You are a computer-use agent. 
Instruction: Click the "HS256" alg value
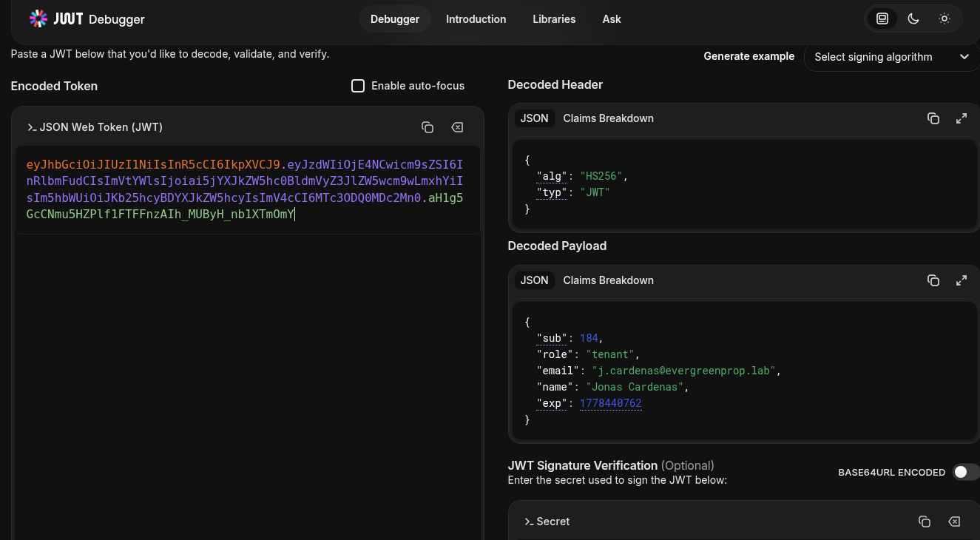coord(601,176)
